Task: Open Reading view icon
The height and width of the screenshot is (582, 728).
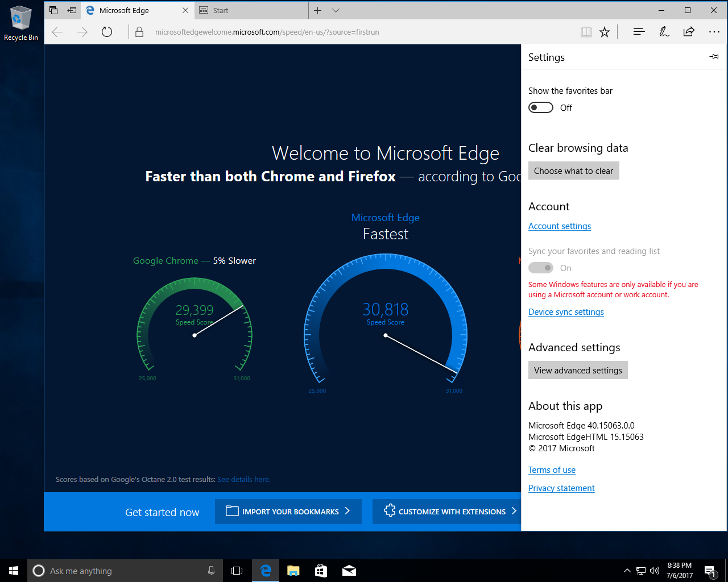Action: (586, 32)
